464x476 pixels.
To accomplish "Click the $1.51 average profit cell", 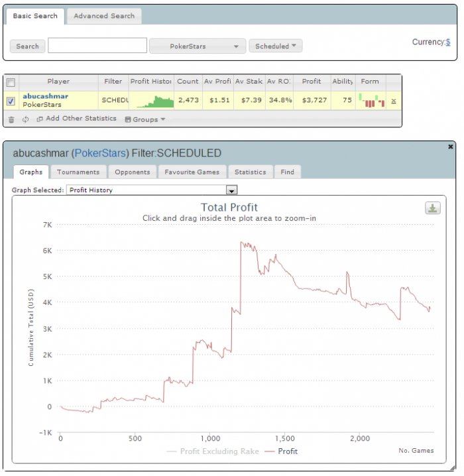I will (x=219, y=100).
